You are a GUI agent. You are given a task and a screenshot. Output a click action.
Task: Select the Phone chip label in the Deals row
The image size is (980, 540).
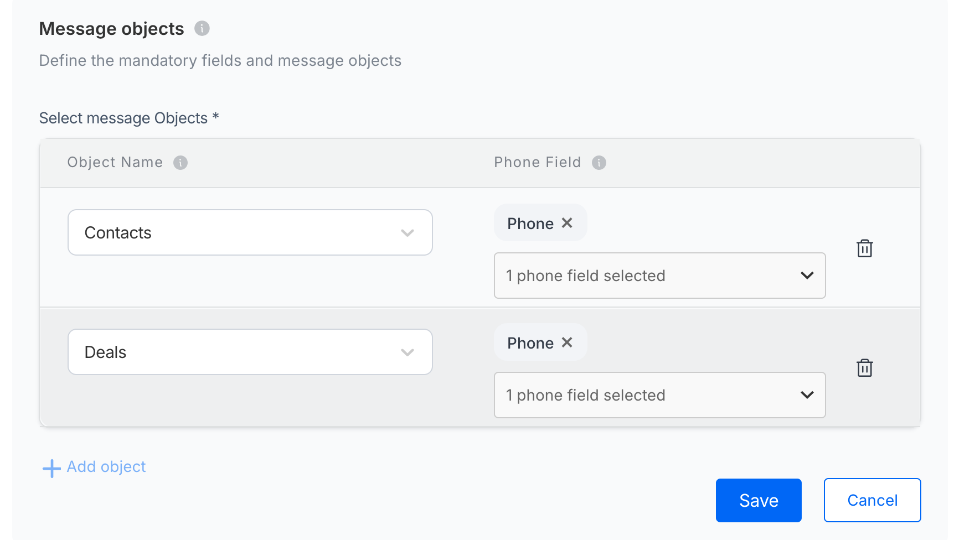(530, 343)
